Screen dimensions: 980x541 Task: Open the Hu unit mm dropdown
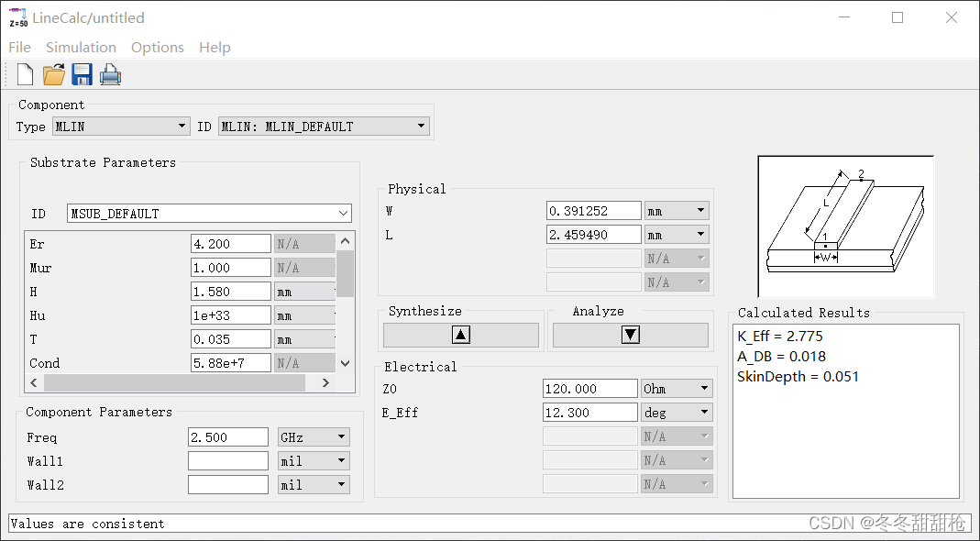(305, 315)
